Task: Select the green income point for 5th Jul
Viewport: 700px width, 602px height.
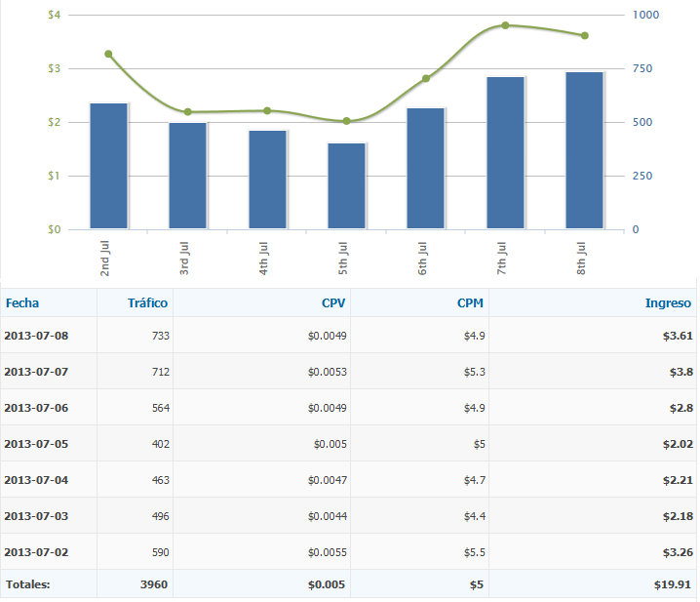Action: 346,121
